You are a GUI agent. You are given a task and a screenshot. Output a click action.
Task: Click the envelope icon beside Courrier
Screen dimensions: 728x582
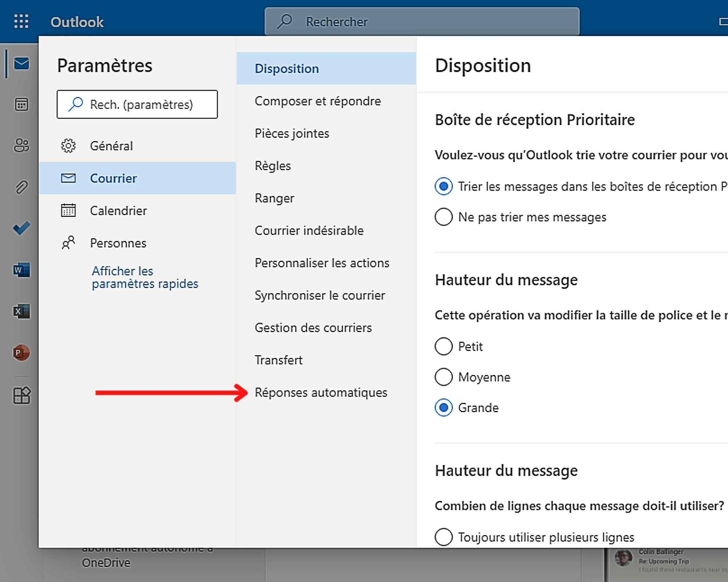click(x=68, y=178)
